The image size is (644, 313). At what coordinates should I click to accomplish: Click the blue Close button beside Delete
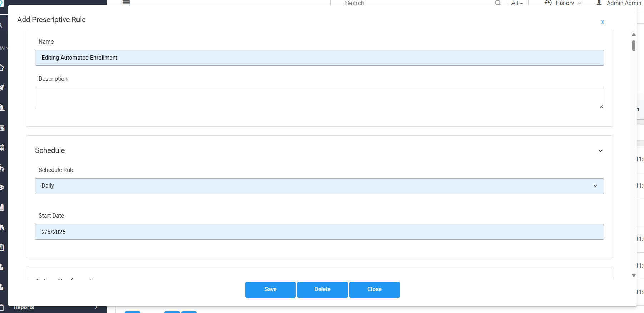(x=374, y=289)
